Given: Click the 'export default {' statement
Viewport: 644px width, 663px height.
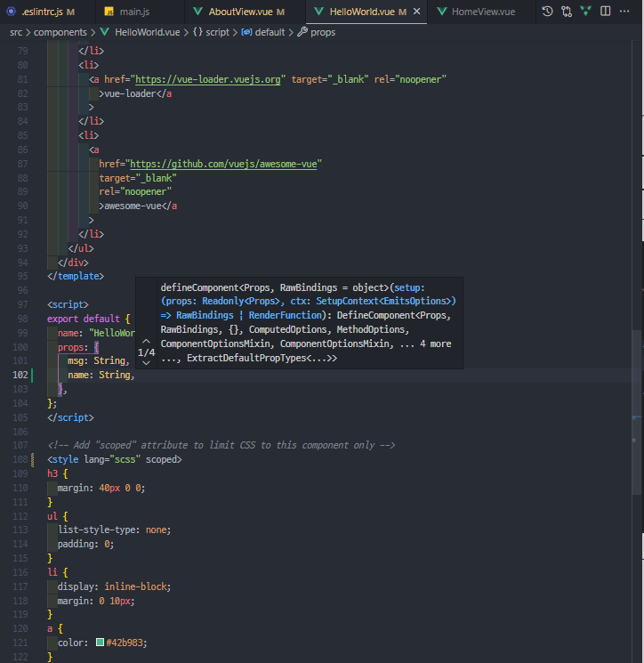Looking at the screenshot, I should tap(89, 319).
